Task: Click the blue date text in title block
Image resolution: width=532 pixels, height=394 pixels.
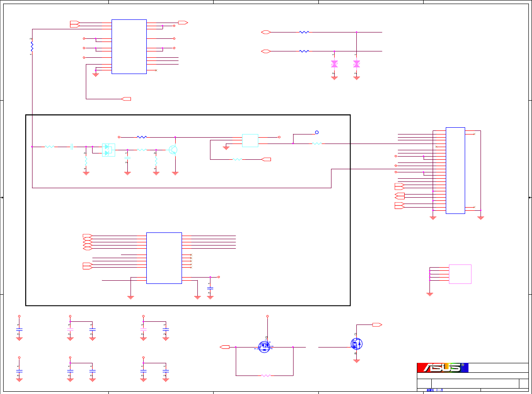Action: click(434, 390)
